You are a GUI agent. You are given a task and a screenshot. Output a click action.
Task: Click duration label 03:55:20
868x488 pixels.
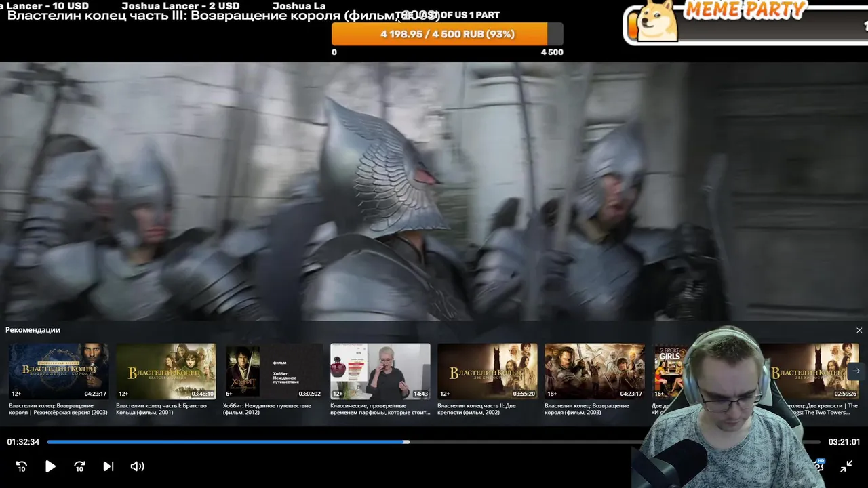[524, 393]
